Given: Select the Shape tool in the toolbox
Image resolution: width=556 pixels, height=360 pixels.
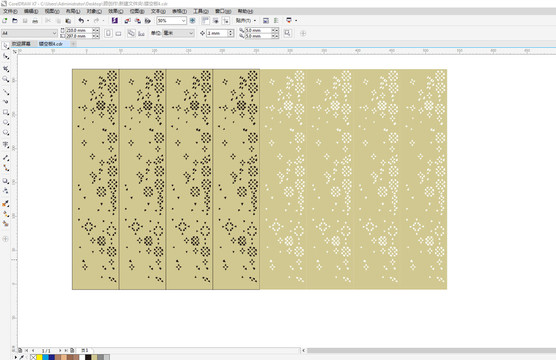Looking at the screenshot, I should pos(6,57).
